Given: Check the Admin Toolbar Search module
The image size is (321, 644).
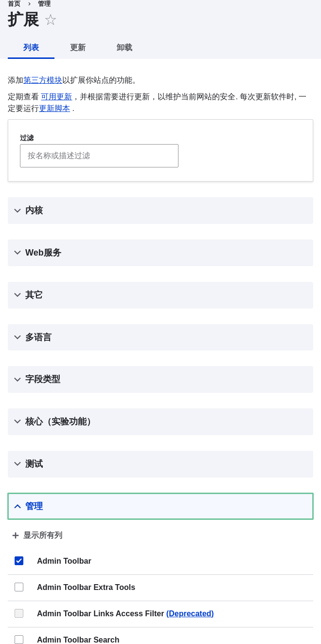Looking at the screenshot, I should (19, 640).
